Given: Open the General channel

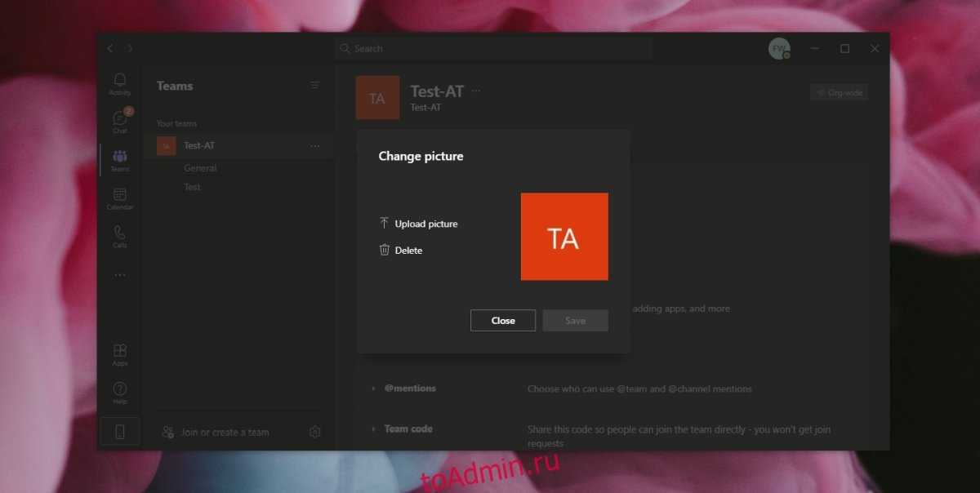Looking at the screenshot, I should (200, 168).
